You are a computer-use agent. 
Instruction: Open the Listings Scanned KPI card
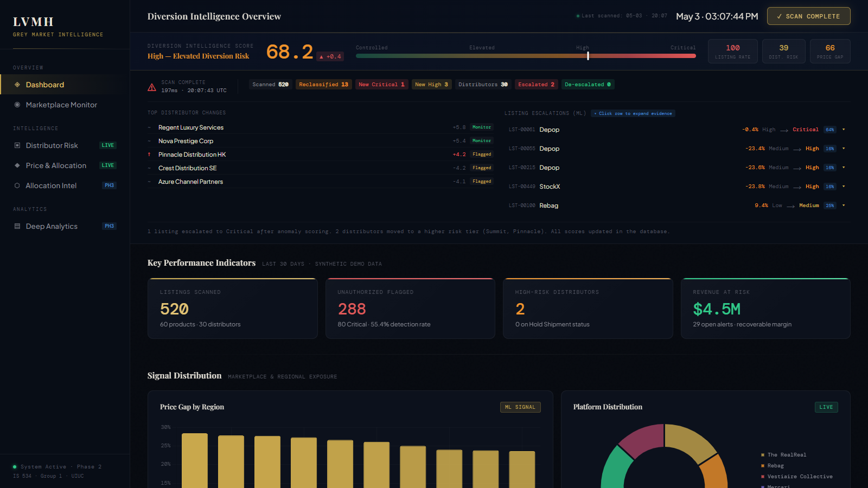click(x=233, y=309)
